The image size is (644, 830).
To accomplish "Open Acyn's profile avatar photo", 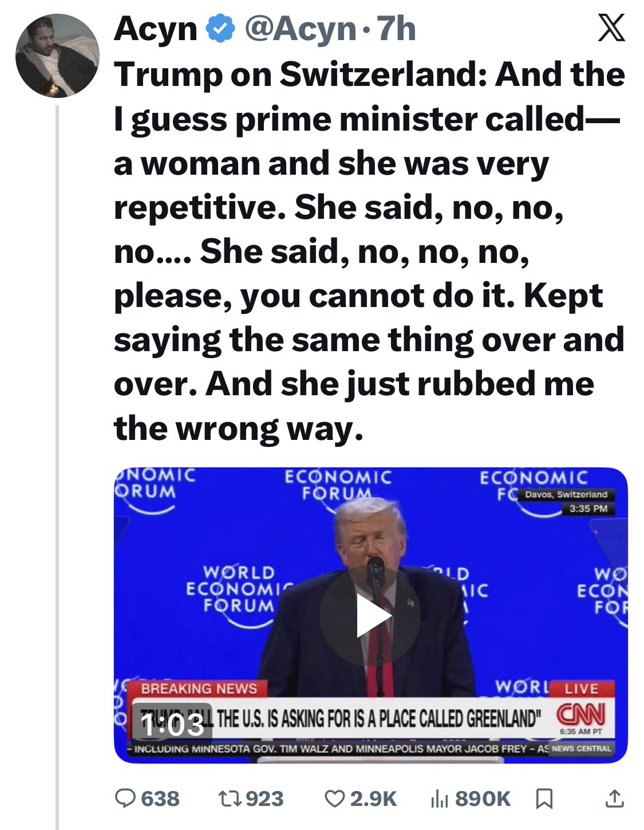I will 57,56.
